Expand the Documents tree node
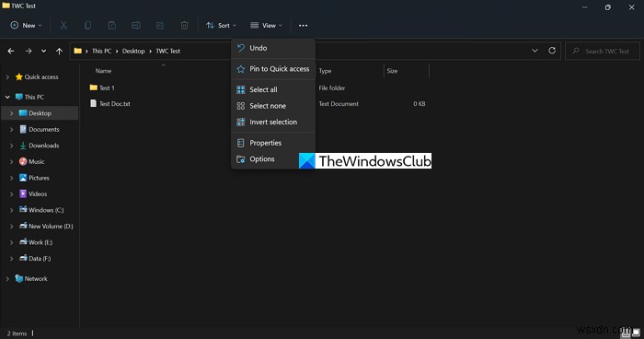 pos(11,129)
